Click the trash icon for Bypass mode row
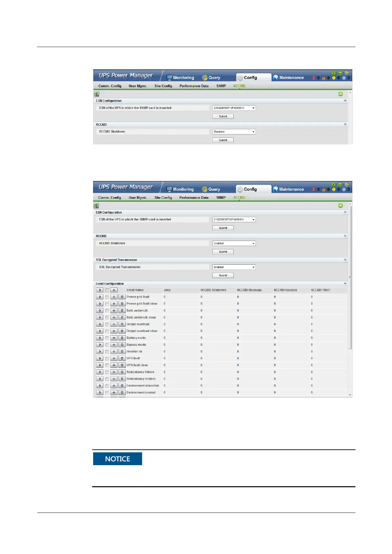Screen dimensions: 392x554 pyautogui.click(x=122, y=345)
